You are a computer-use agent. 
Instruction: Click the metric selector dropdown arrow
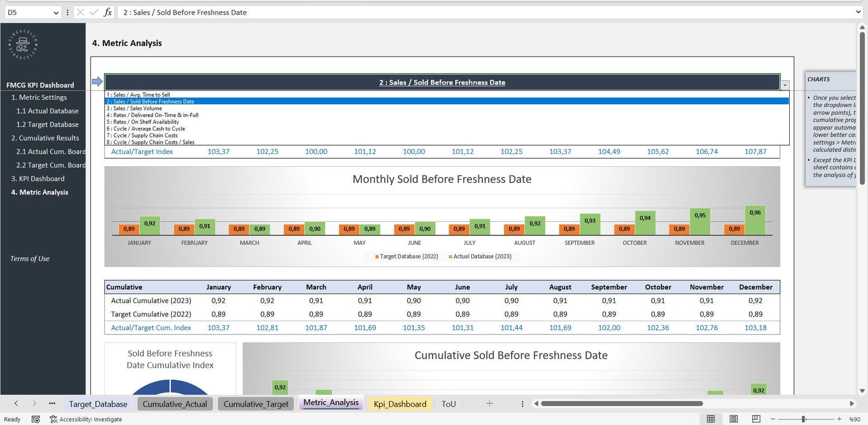tap(785, 85)
